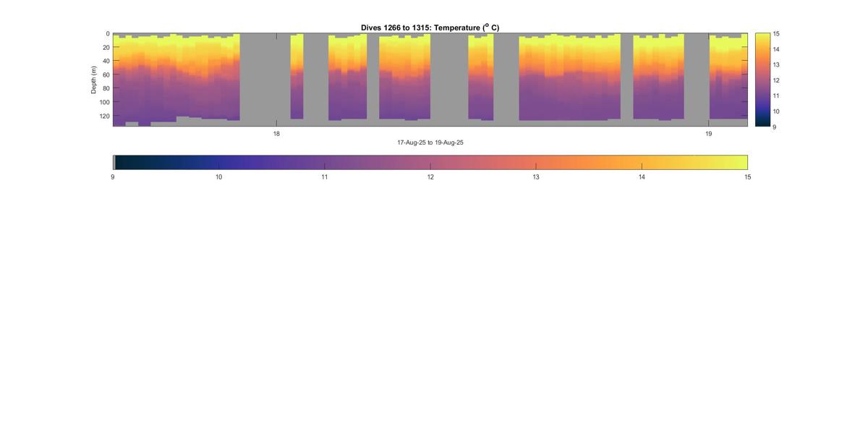Image resolution: width=868 pixels, height=442 pixels.
Task: Click the '60' depth tick label
Action: click(x=106, y=75)
